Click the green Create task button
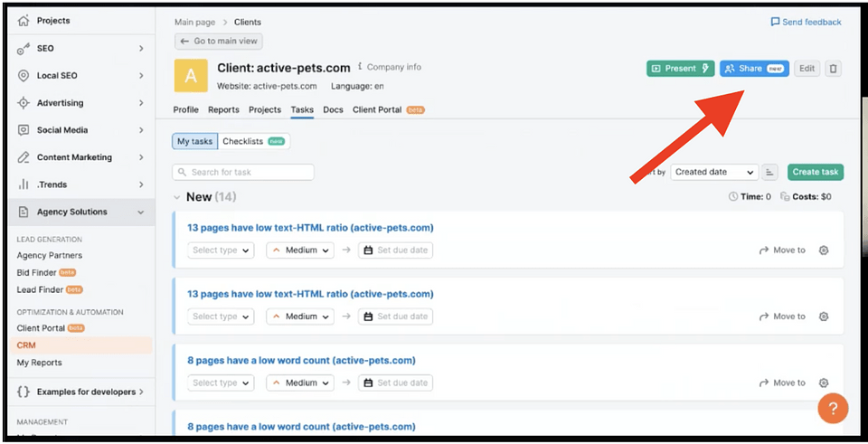Viewport: 868px width, 444px height. 816,172
